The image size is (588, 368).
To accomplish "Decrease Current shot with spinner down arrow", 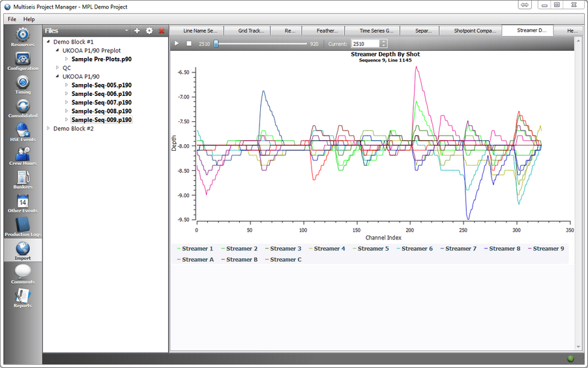I will coord(383,46).
